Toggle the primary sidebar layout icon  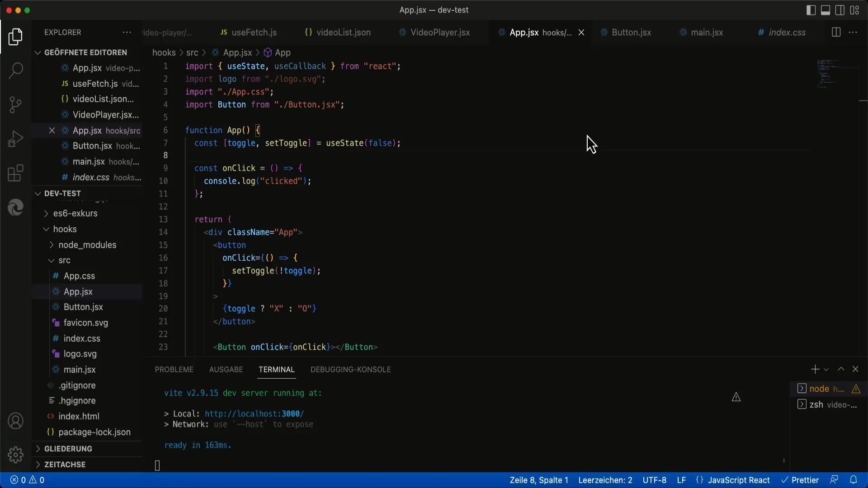click(811, 10)
